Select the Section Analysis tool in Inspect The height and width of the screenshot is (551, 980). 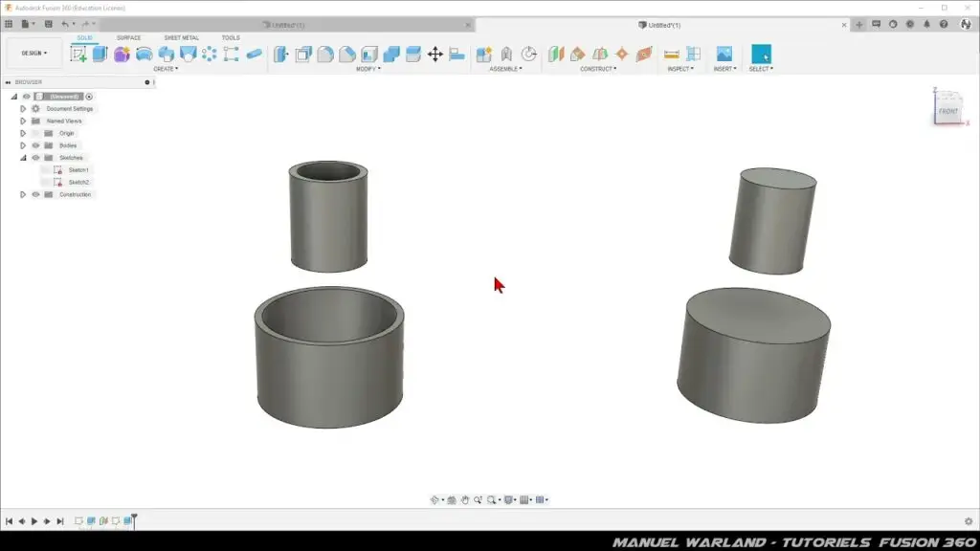click(x=693, y=54)
